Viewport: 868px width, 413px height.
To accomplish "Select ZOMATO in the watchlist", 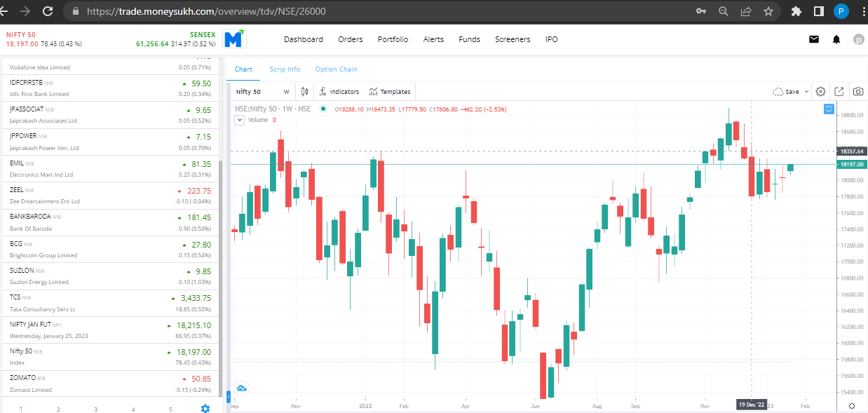I will click(110, 384).
